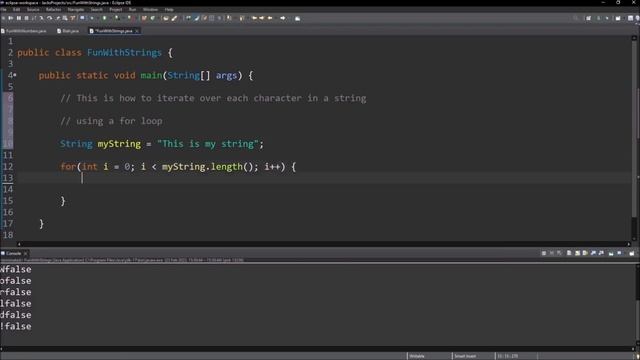Click line number 18 in the gutter
The width and height of the screenshot is (640, 360).
(x=8, y=235)
